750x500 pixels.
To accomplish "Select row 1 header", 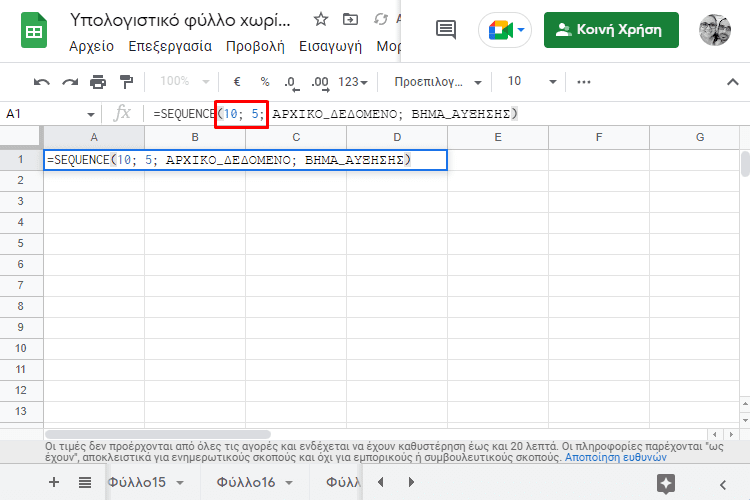I will pos(21,159).
